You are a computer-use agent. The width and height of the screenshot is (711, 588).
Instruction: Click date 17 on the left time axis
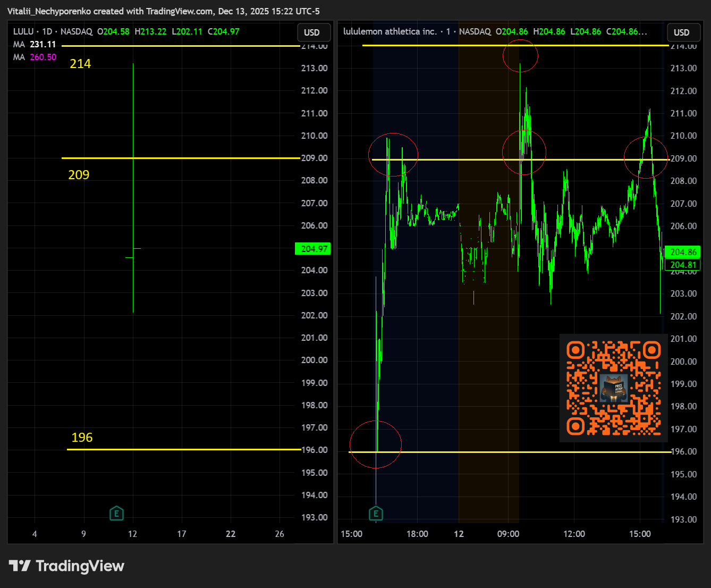pyautogui.click(x=181, y=534)
